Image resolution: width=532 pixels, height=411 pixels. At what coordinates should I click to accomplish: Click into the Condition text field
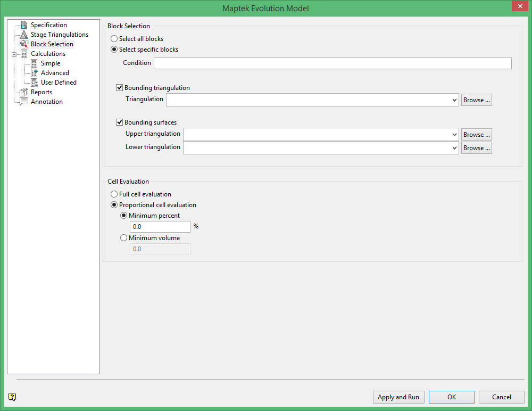point(332,63)
